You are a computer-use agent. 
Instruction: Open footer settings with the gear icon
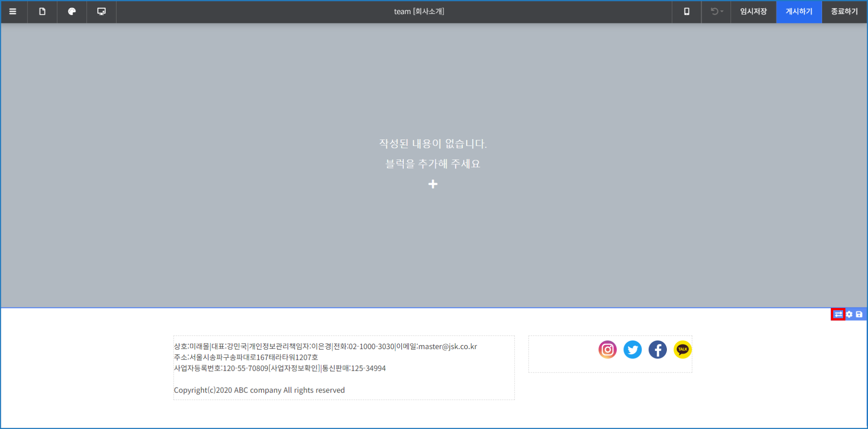pyautogui.click(x=849, y=314)
